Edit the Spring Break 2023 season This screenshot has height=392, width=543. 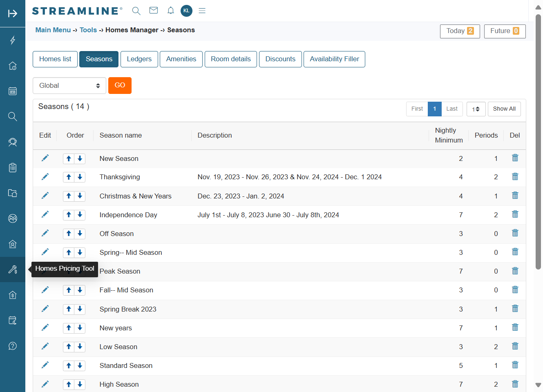coord(45,309)
